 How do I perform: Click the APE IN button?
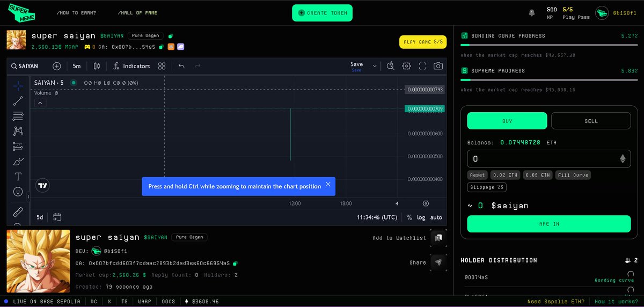[x=549, y=224]
